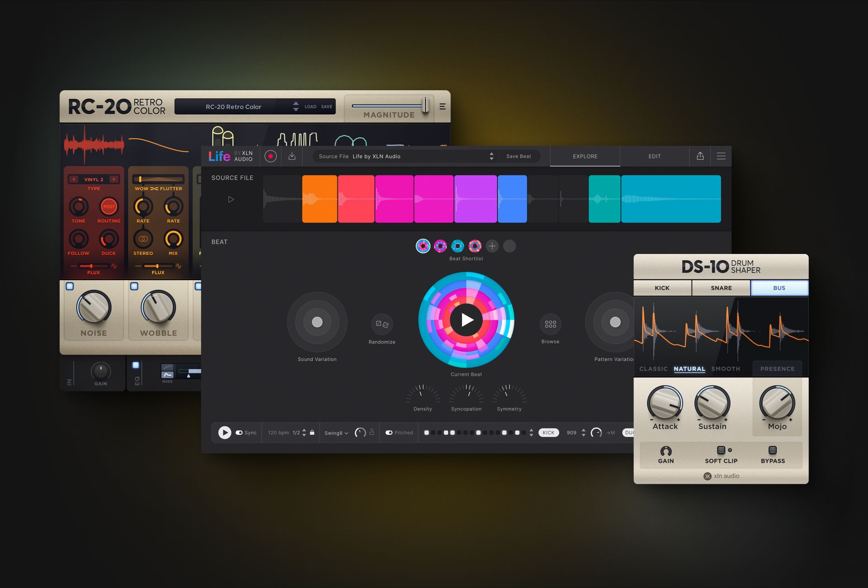Image resolution: width=868 pixels, height=588 pixels.
Task: Click the 120 bpm tempo field
Action: pos(278,433)
